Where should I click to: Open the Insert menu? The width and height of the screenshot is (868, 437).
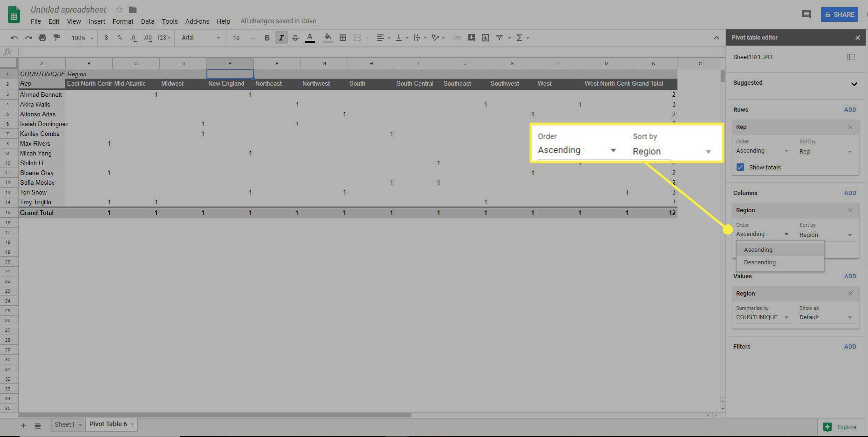[x=97, y=21]
